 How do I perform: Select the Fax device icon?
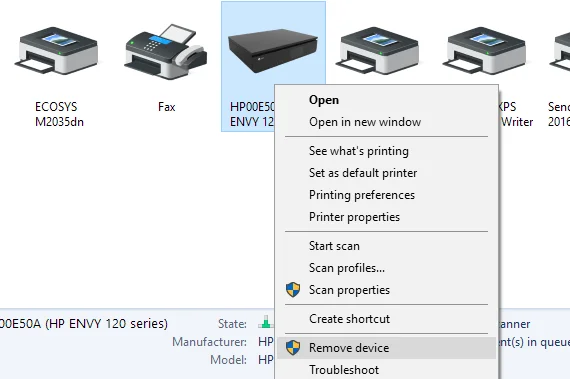pyautogui.click(x=166, y=52)
